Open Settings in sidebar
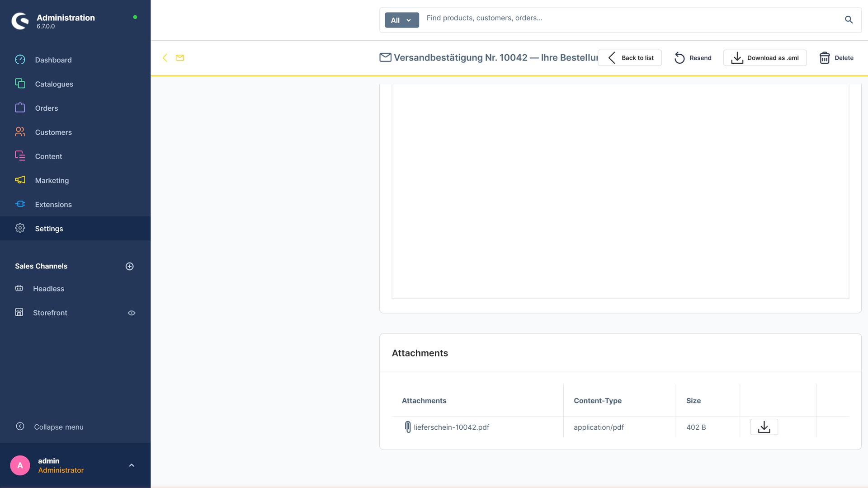868x488 pixels. [x=75, y=229]
